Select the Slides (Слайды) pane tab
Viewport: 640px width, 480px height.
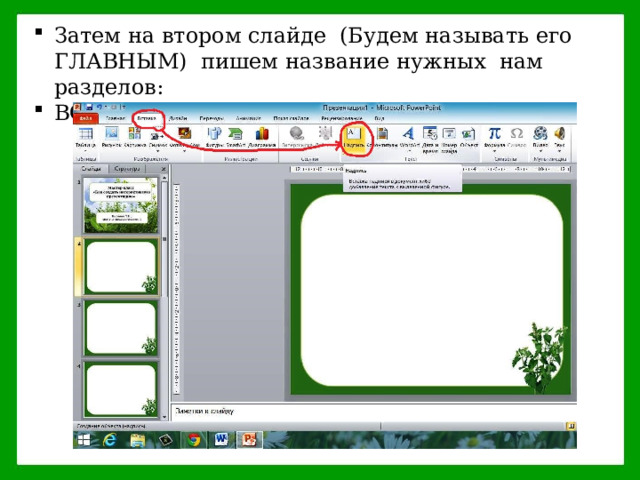(91, 169)
